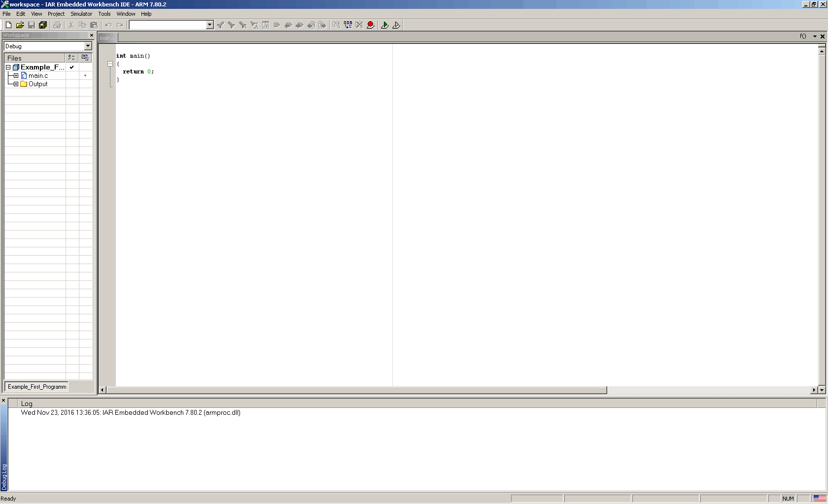Open a file with the folder icon
The height and width of the screenshot is (504, 828).
(x=20, y=25)
